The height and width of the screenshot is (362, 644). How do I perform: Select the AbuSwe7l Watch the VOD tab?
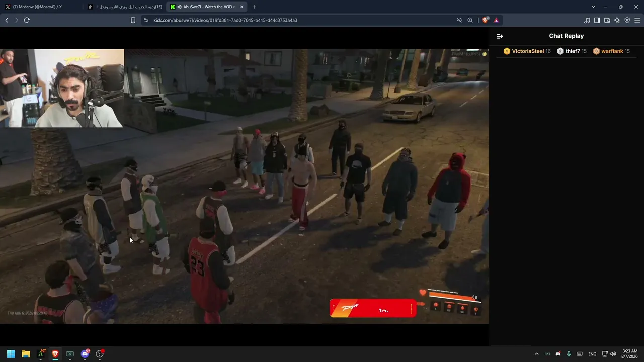point(206,7)
